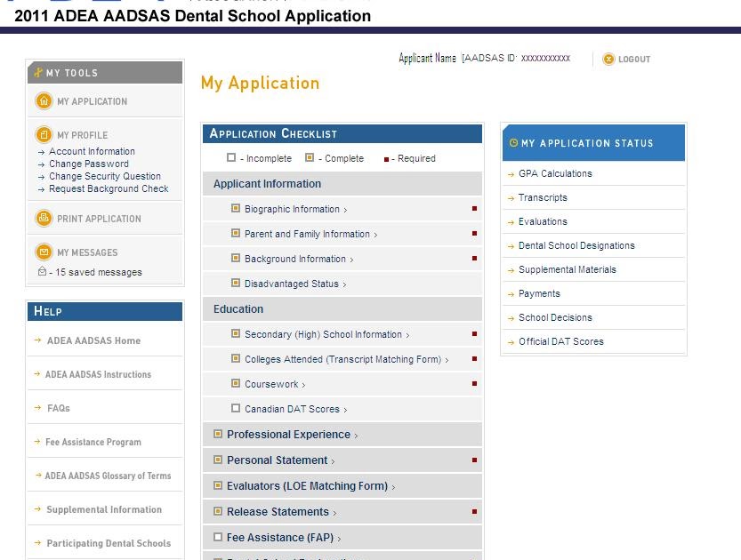Screen dimensions: 741x560
Task: Click the My Profile icon
Action: (44, 134)
